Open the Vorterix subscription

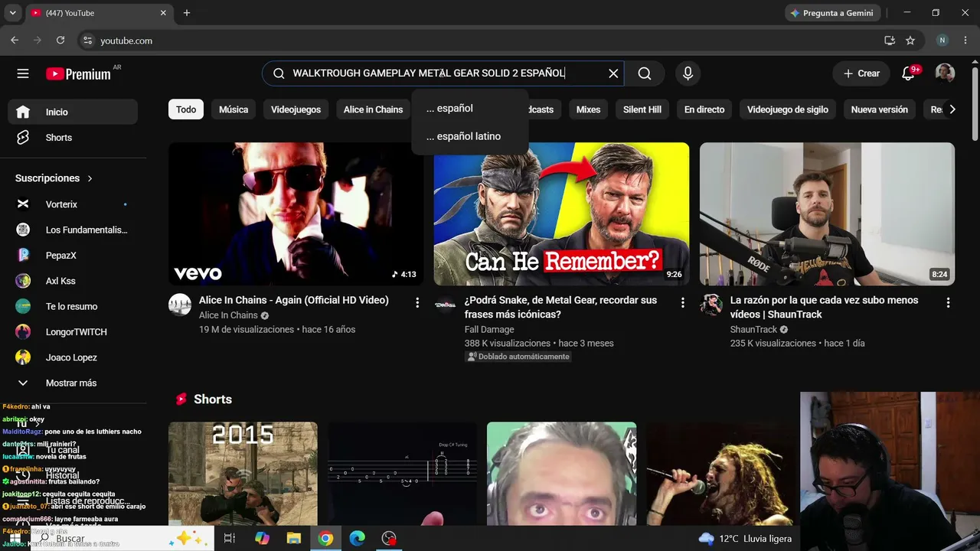73,204
